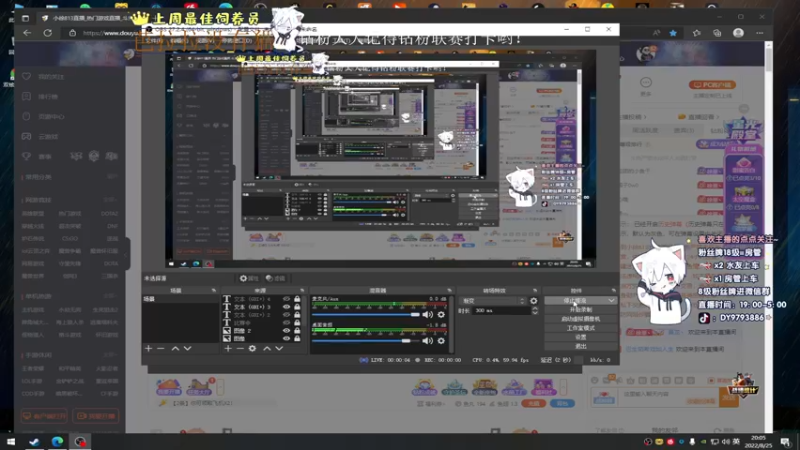Select 文本 (GDI+) 3 source row
This screenshot has height=450, width=800.
[263, 307]
